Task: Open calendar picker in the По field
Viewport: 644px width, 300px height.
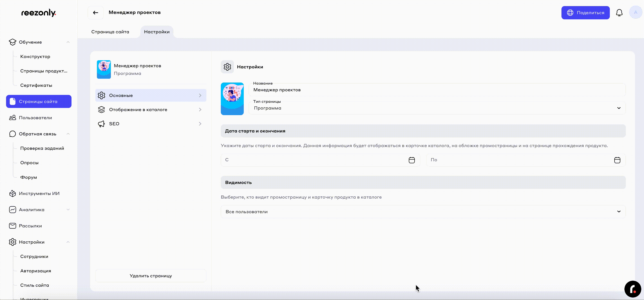Action: [x=617, y=160]
